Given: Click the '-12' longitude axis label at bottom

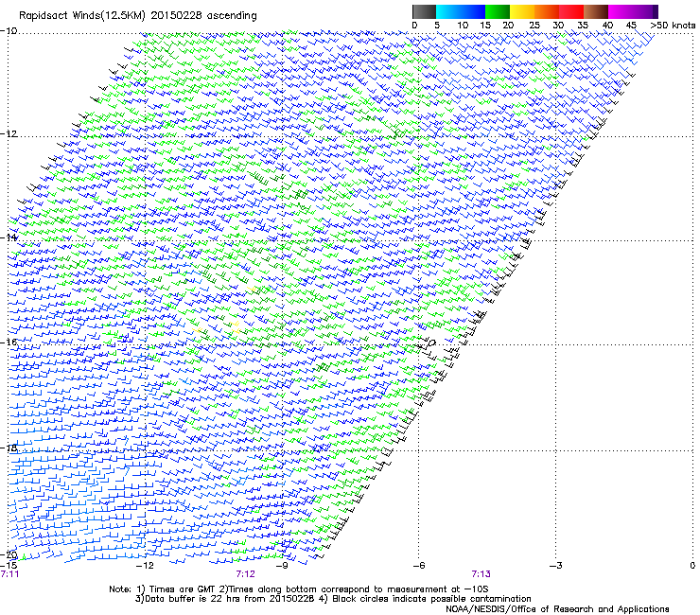Looking at the screenshot, I should point(144,566).
